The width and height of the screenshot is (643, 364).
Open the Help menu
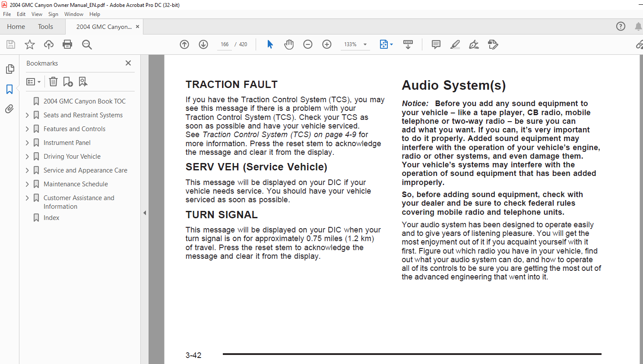click(x=95, y=14)
